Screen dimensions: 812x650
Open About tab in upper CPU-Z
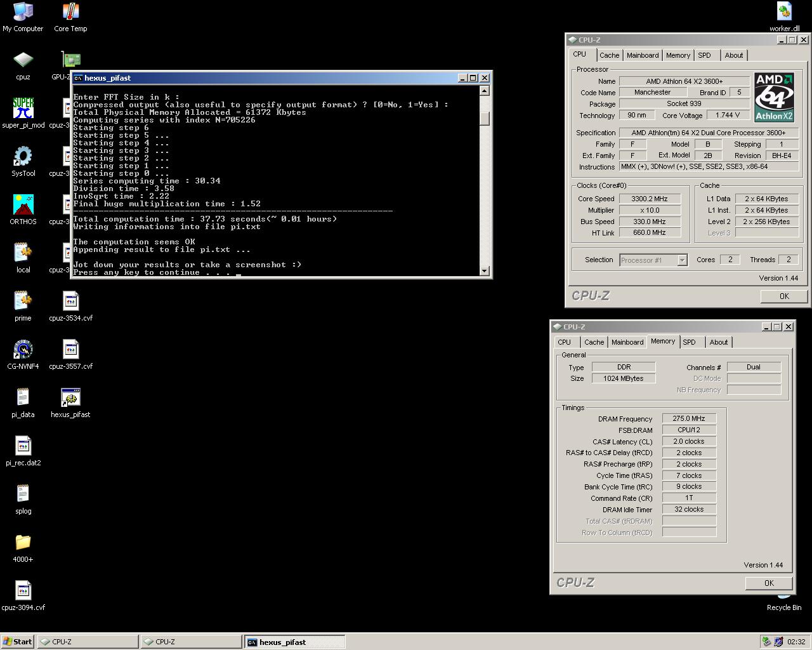(734, 55)
